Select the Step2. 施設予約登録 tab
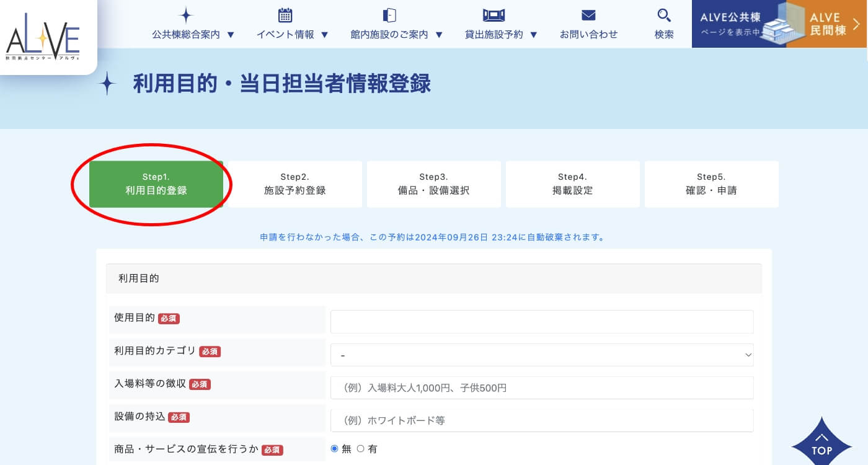The height and width of the screenshot is (465, 868). (294, 184)
